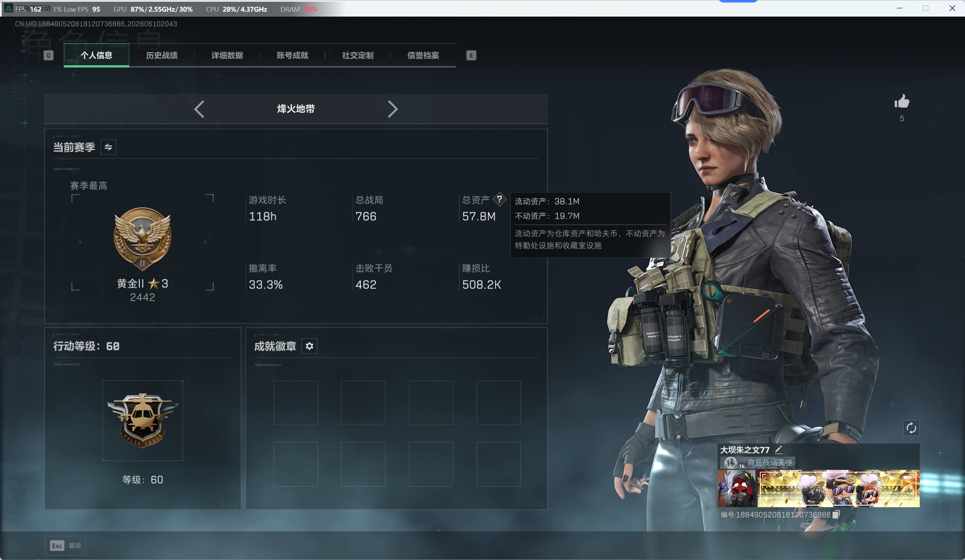The height and width of the screenshot is (560, 965).
Task: Go to the 账号成就 tab
Action: click(x=293, y=55)
